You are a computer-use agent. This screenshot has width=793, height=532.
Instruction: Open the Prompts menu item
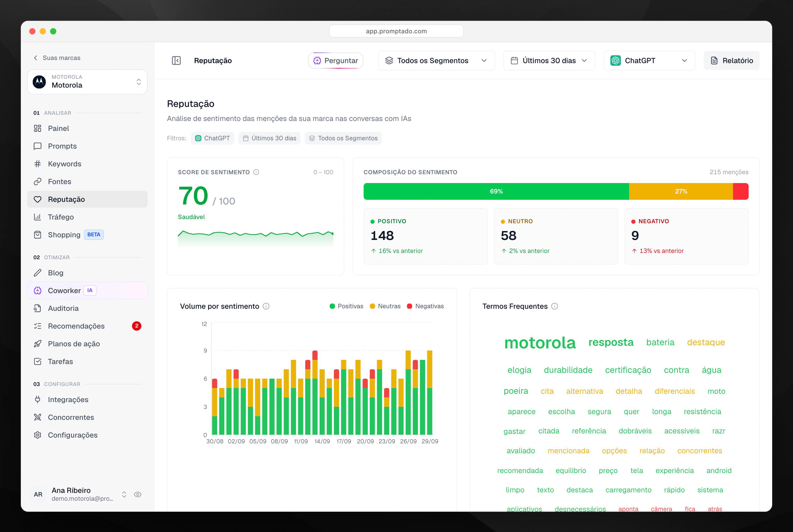click(x=87, y=146)
